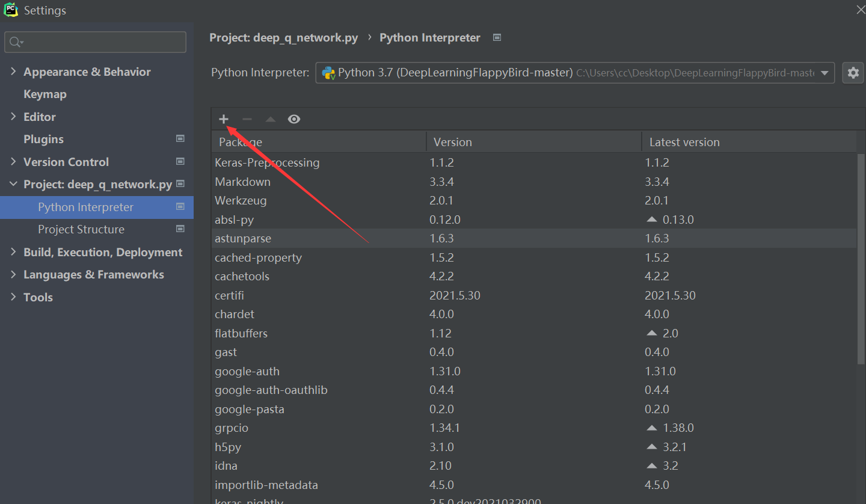Open Appearance & Behavior settings

coord(87,72)
